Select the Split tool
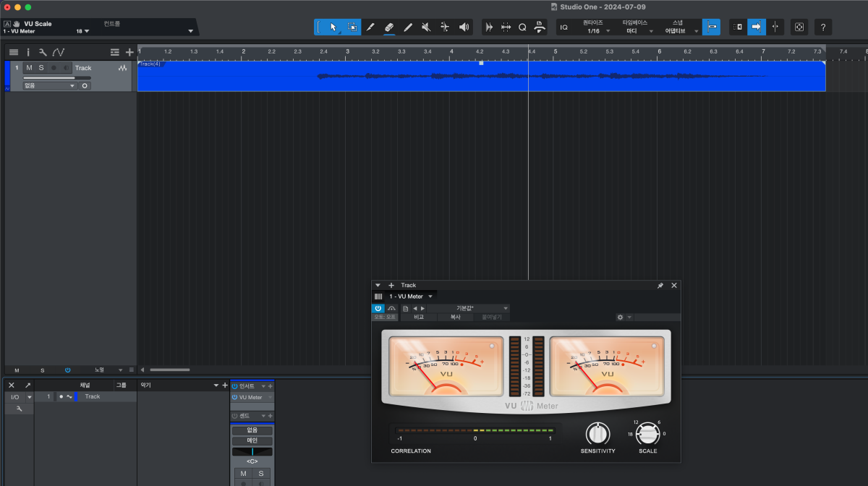868x486 pixels. [x=370, y=27]
